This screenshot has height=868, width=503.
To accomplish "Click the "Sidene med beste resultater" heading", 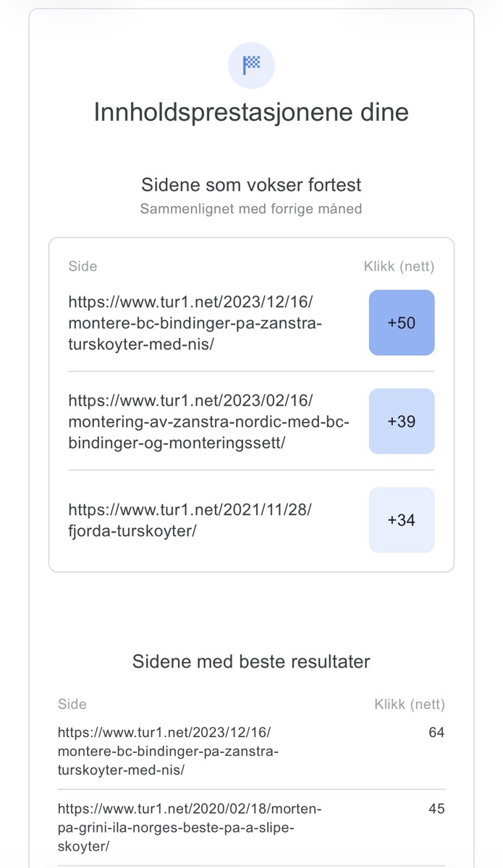I will pyautogui.click(x=251, y=661).
